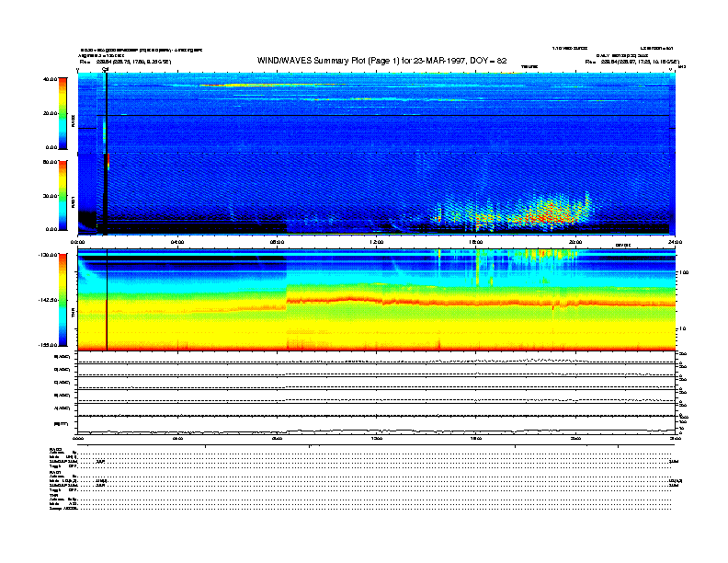Viewport: 728px width, 563px height.
Task: Click the 100 frequency tick right of TNR panel
Action: tap(683, 272)
